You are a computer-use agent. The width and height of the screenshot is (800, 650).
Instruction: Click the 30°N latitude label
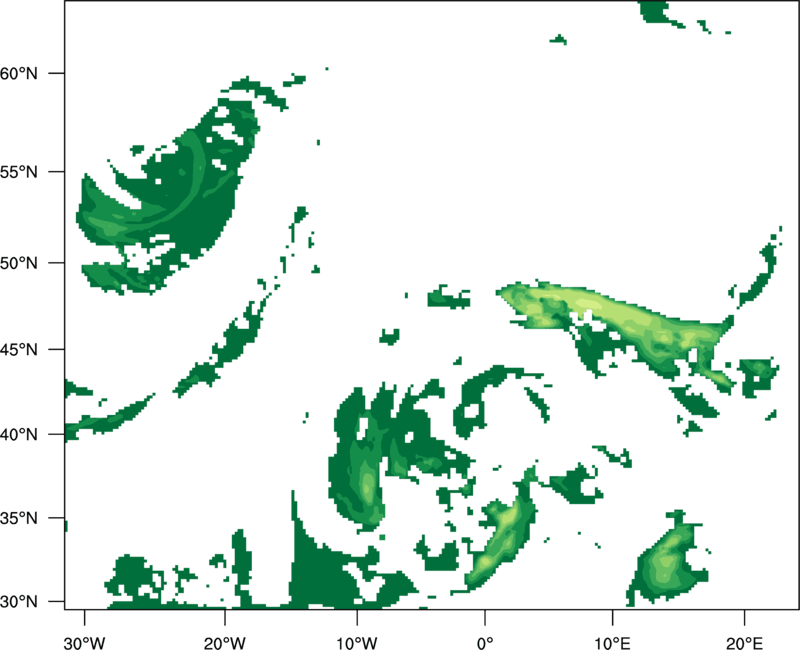[x=19, y=602]
